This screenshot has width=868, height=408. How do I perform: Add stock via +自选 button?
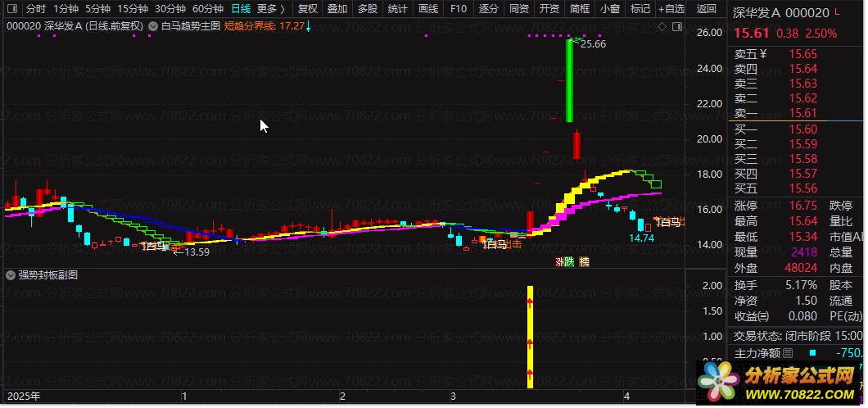[x=671, y=9]
